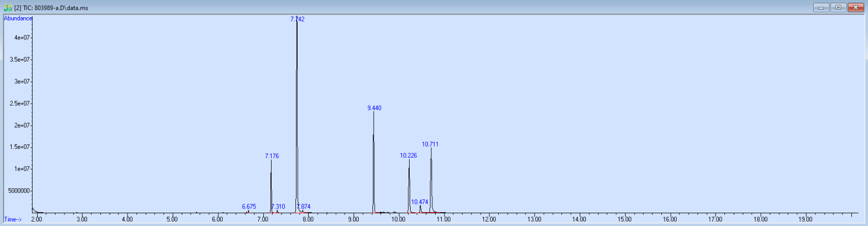The width and height of the screenshot is (868, 226).
Task: Click the 4.00 time axis label
Action: tap(127, 220)
